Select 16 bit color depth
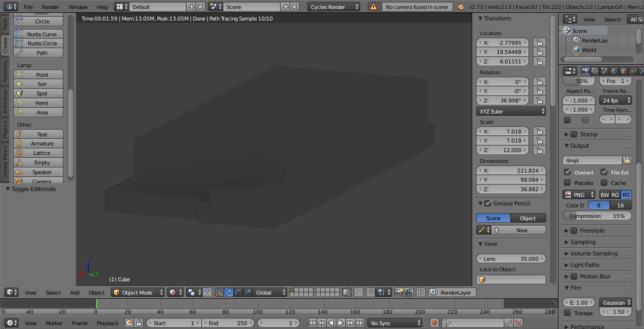 coord(621,205)
